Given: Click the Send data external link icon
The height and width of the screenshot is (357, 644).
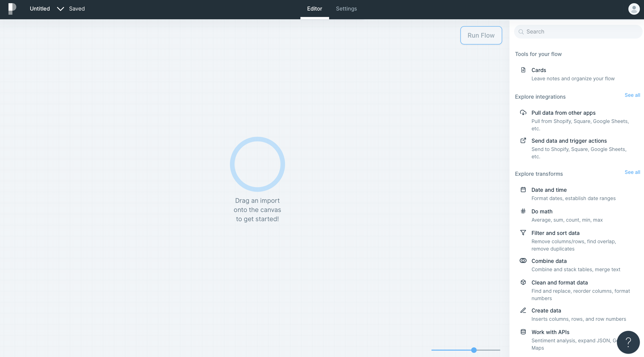Looking at the screenshot, I should (x=523, y=140).
